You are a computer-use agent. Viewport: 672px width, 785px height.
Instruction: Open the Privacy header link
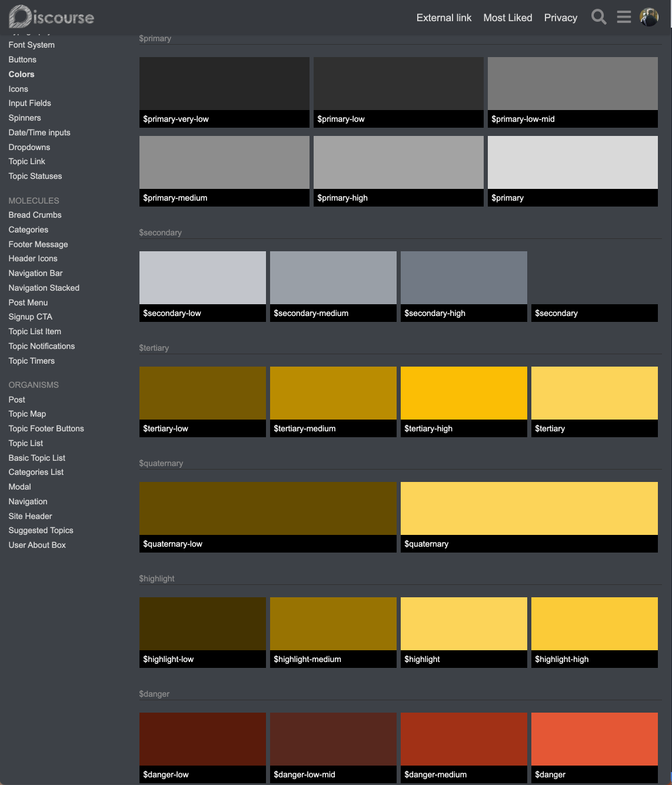(x=560, y=18)
